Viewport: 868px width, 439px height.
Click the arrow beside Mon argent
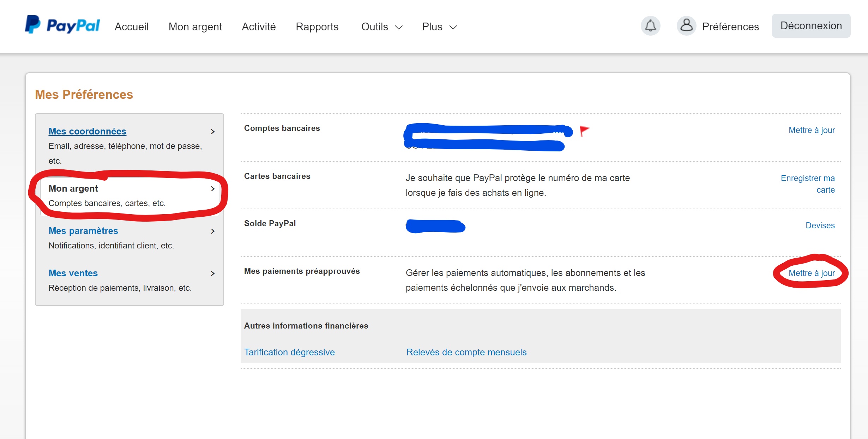click(212, 189)
